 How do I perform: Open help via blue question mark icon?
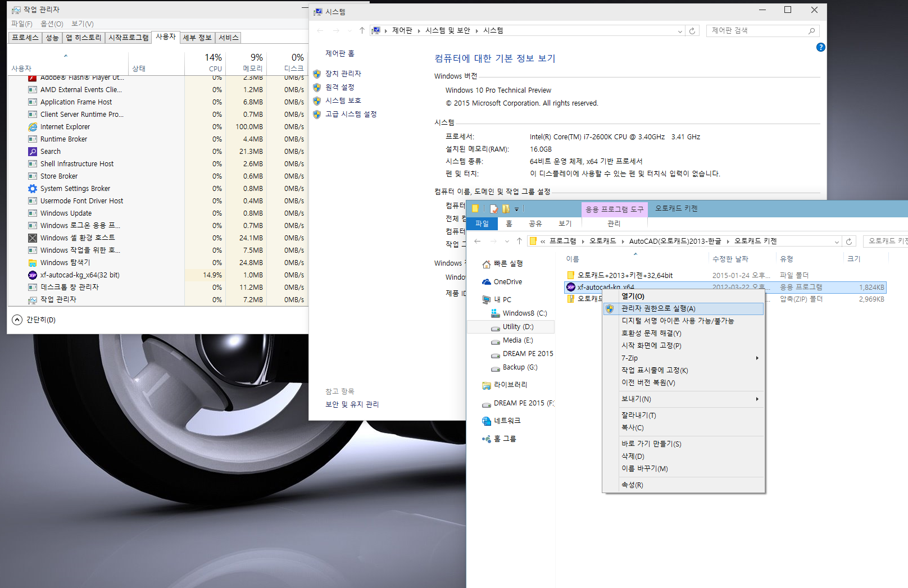pyautogui.click(x=820, y=47)
